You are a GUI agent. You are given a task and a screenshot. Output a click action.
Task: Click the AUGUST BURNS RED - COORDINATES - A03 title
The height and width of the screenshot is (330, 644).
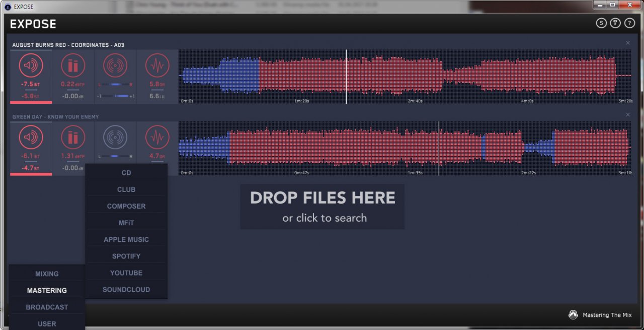68,45
